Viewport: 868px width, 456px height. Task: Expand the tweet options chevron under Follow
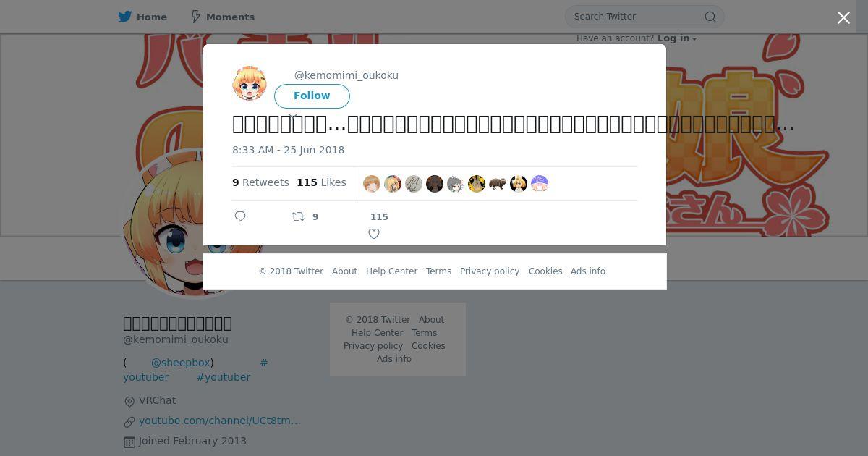(293, 116)
